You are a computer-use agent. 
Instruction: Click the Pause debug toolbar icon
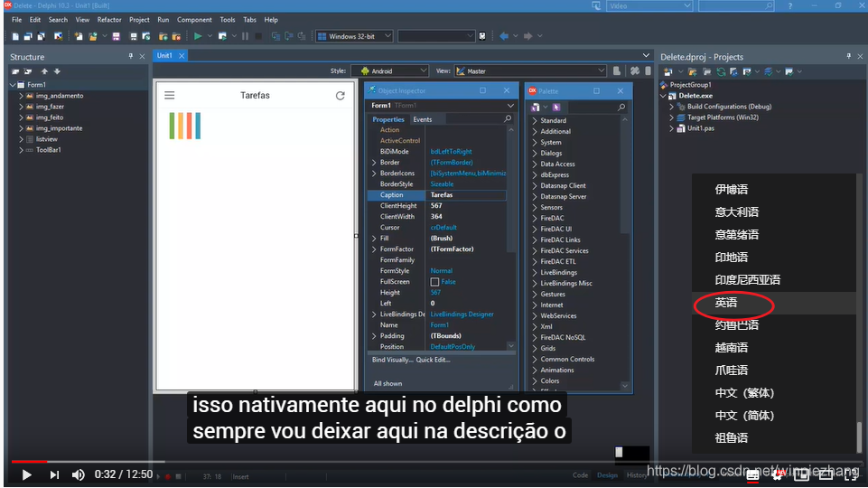[x=246, y=36]
